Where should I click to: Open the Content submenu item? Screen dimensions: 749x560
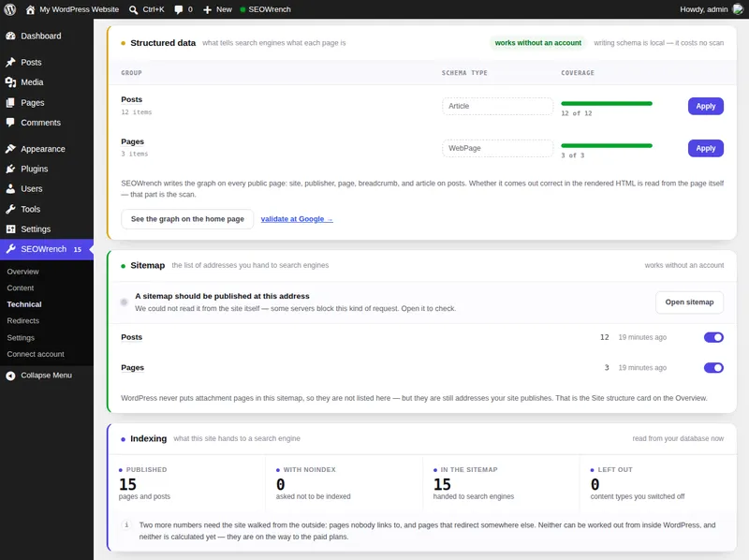click(x=21, y=287)
